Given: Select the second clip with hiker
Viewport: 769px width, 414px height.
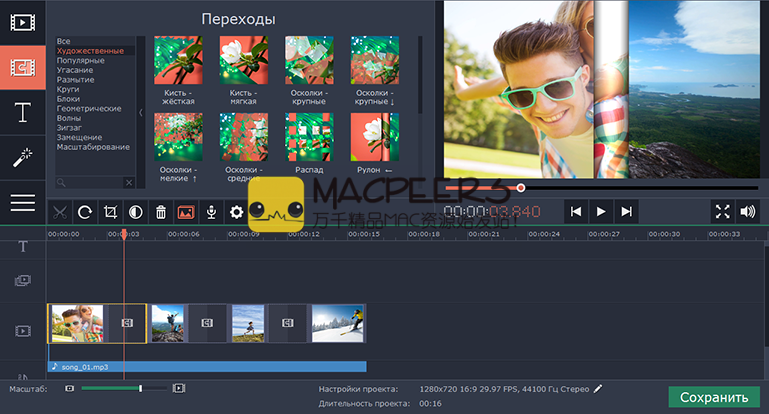Looking at the screenshot, I should pos(168,323).
